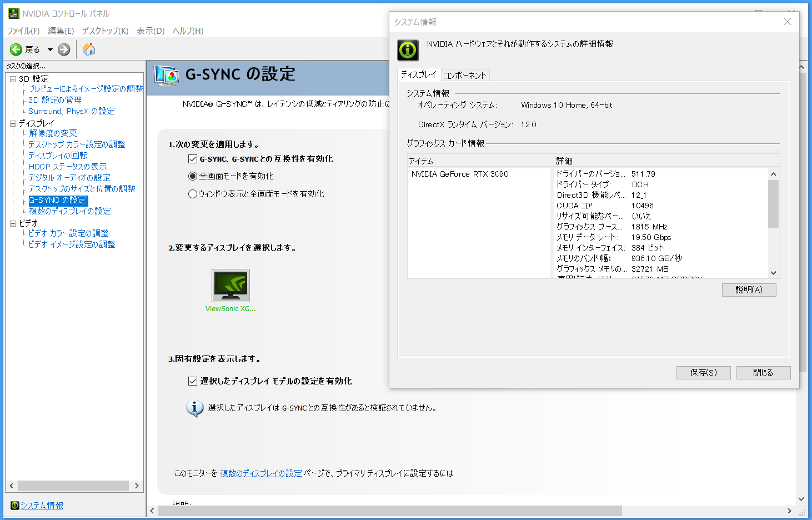812x520 pixels.
Task: Click the 説明(A) button
Action: click(749, 290)
